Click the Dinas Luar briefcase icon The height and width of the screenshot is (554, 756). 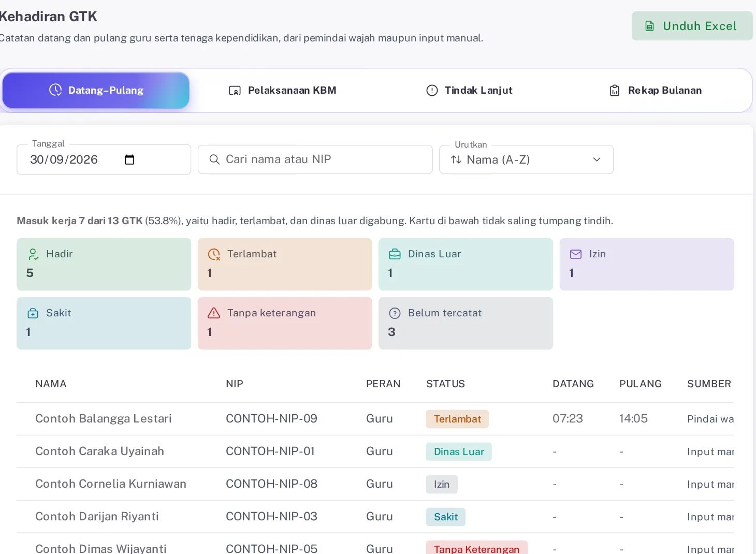(395, 254)
